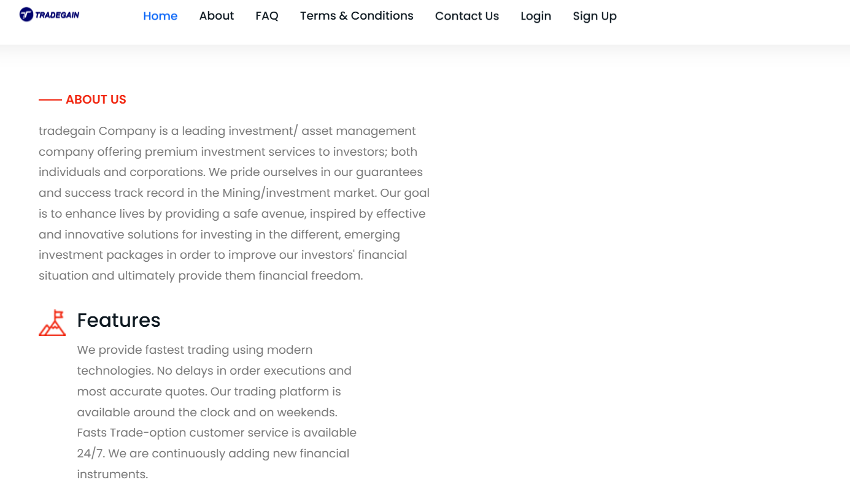The image size is (850, 504).
Task: Open the Contact Us page
Action: click(467, 16)
